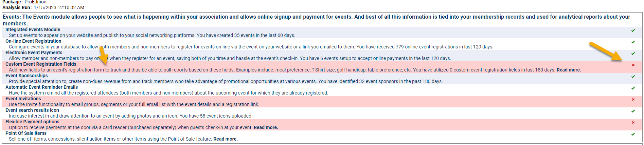Select the Integrated Events Module heading

pyautogui.click(x=33, y=30)
